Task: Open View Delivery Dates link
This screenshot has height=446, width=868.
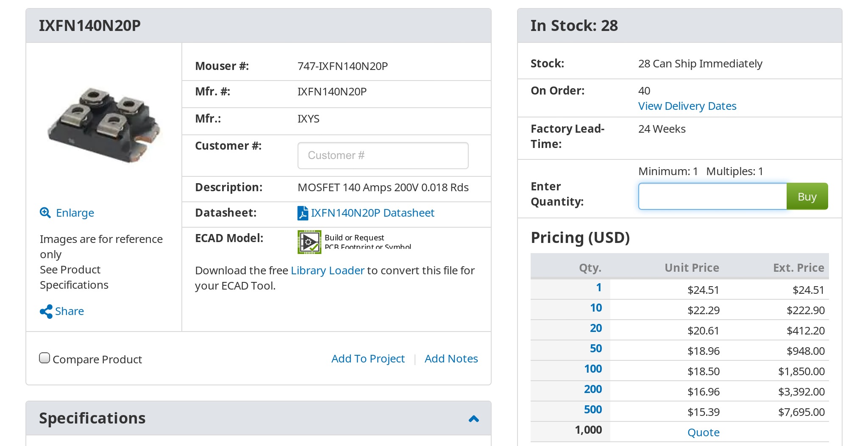Action: click(x=687, y=106)
